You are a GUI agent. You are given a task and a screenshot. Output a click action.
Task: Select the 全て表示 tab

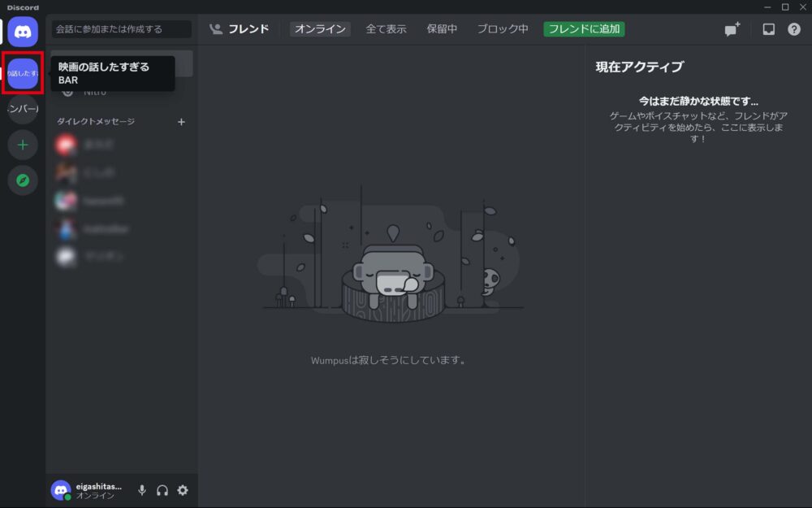[x=386, y=29]
